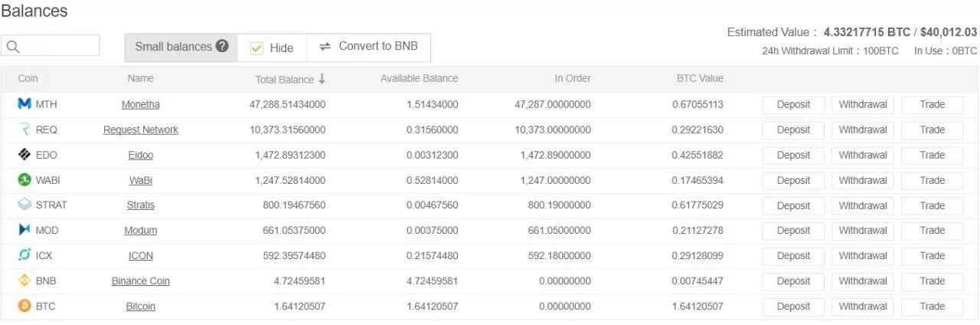
Task: Click Trade in the STRAT row
Action: [x=933, y=205]
